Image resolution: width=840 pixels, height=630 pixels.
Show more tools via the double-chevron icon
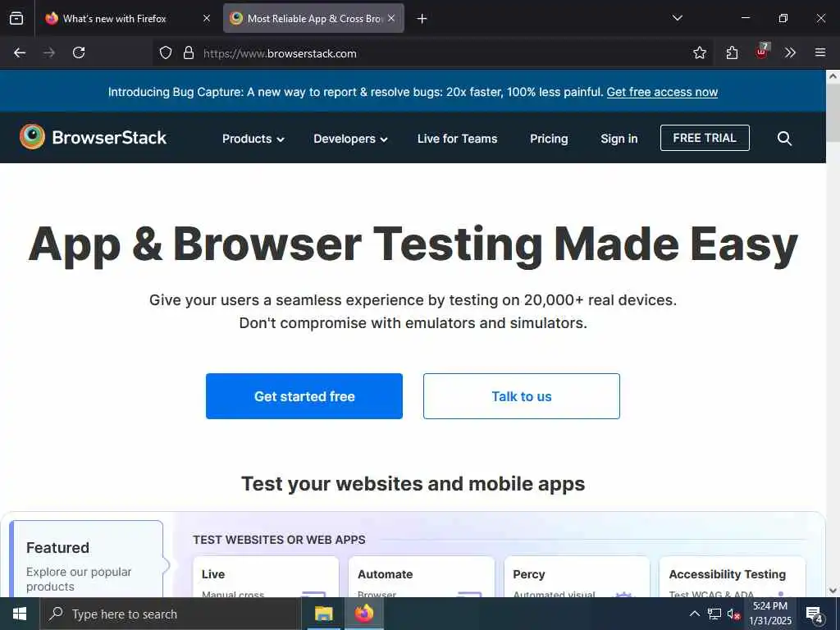click(x=790, y=52)
